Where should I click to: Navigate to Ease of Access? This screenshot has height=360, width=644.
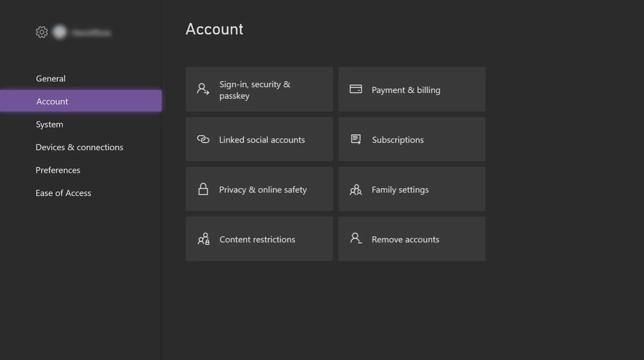point(63,193)
